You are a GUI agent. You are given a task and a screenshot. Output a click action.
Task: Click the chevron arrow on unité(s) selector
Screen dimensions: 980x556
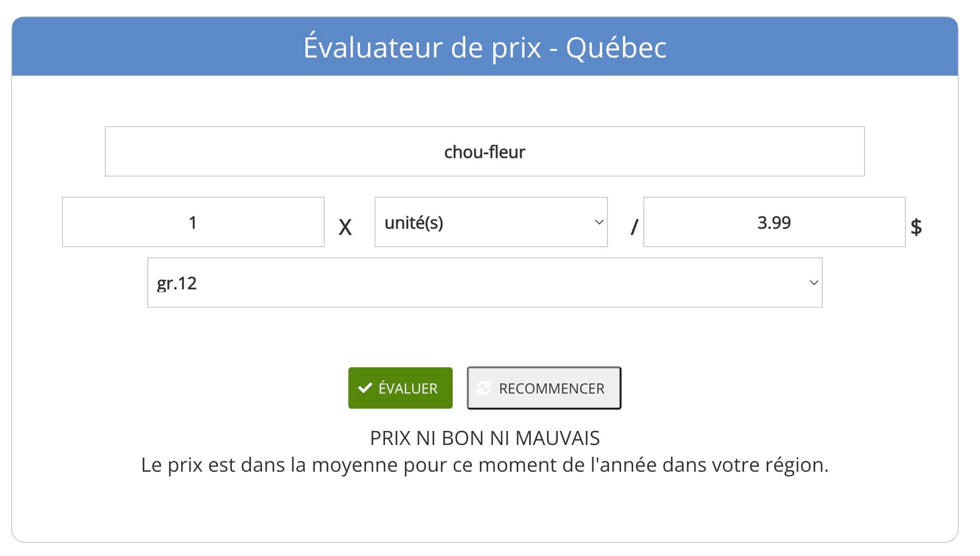(599, 223)
